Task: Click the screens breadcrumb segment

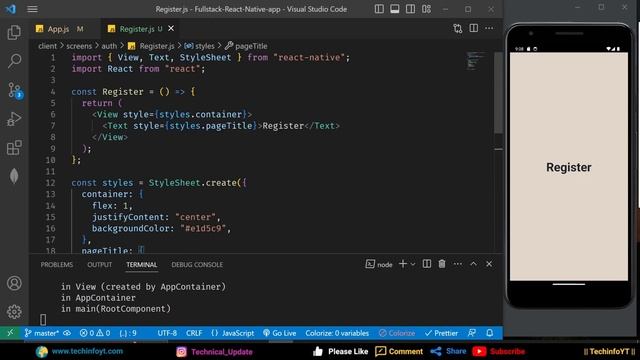Action: [79, 46]
